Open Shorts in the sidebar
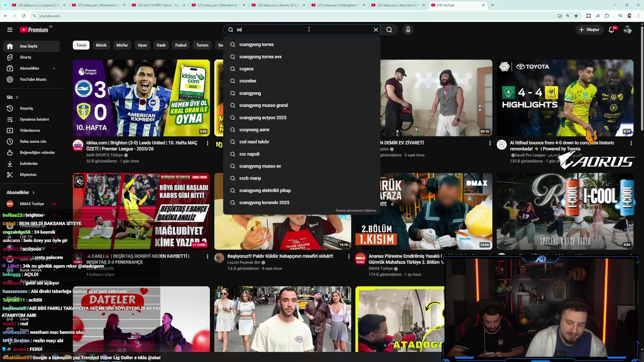 click(31, 57)
